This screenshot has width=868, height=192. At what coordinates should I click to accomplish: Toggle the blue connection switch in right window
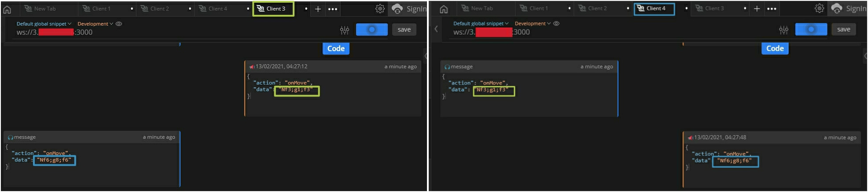point(811,30)
